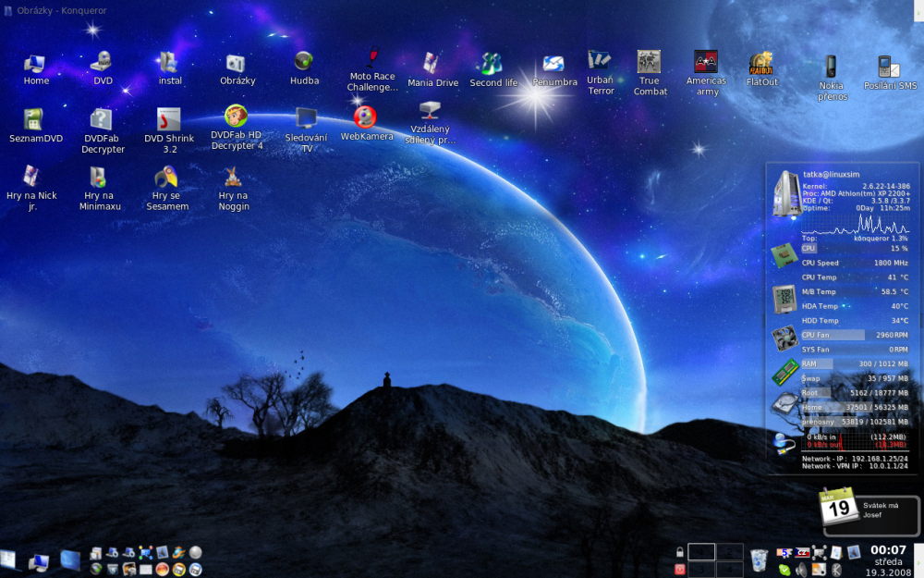
Task: Click the orange tag tray icon
Action: (819, 570)
